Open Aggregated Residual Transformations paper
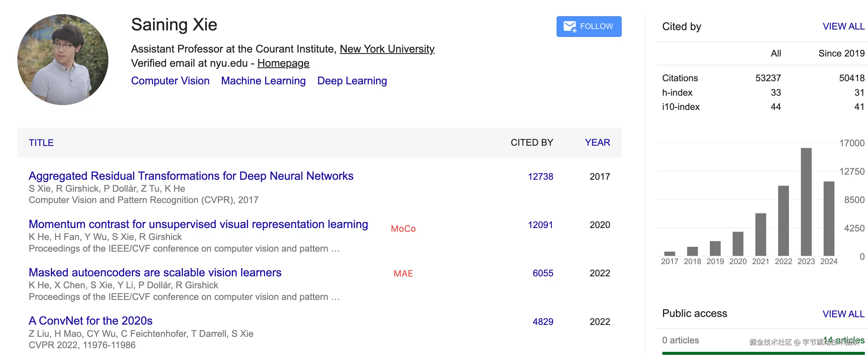This screenshot has height=355, width=868. coord(191,176)
